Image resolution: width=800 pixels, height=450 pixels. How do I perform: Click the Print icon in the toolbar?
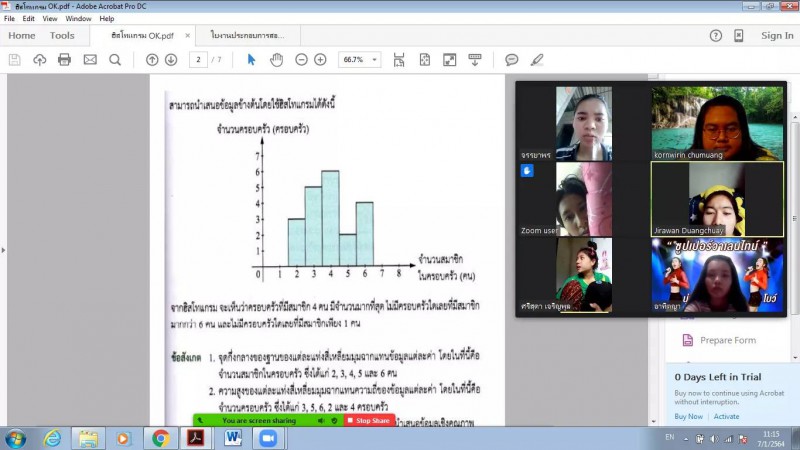[x=65, y=60]
